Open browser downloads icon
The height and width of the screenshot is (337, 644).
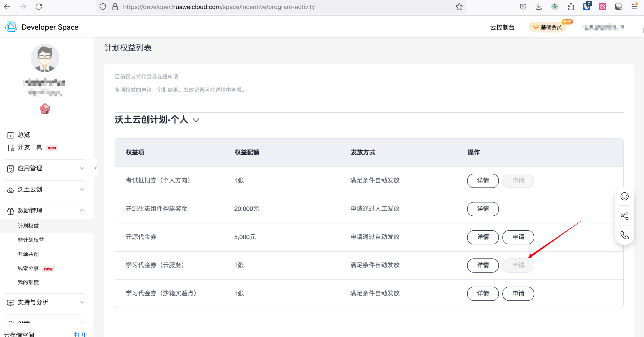click(x=539, y=7)
